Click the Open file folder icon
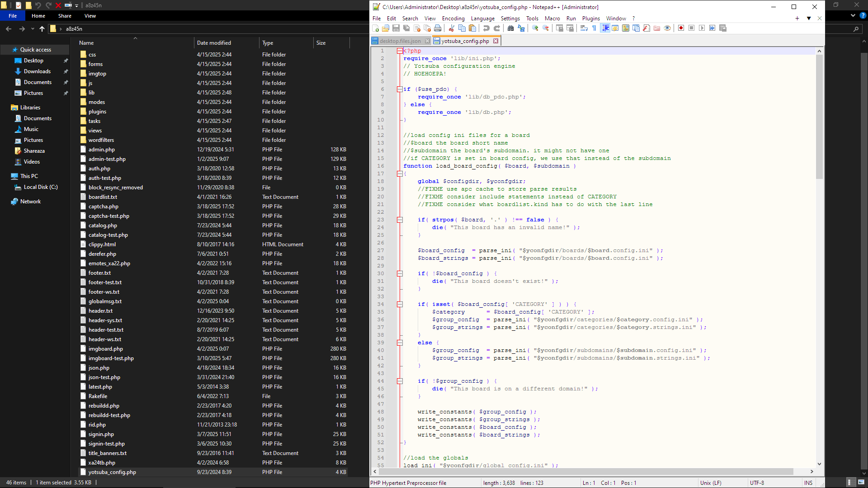Image resolution: width=868 pixels, height=488 pixels. [386, 28]
